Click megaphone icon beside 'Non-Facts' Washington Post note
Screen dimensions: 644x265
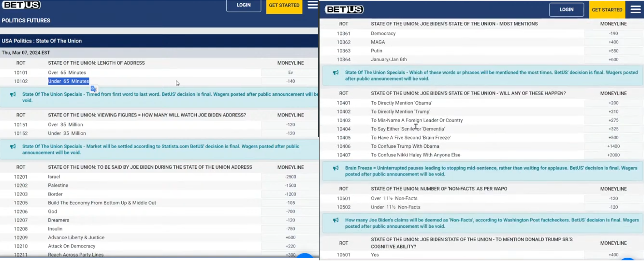pos(336,220)
